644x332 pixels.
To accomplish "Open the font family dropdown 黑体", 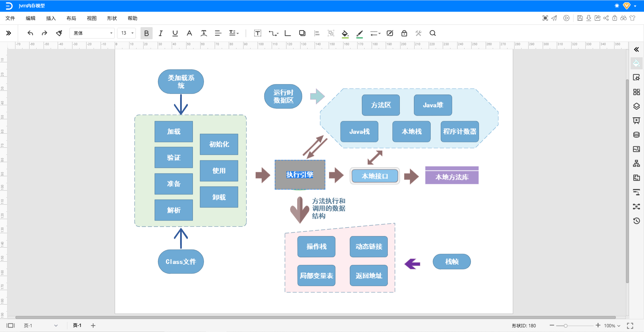I will (x=92, y=33).
